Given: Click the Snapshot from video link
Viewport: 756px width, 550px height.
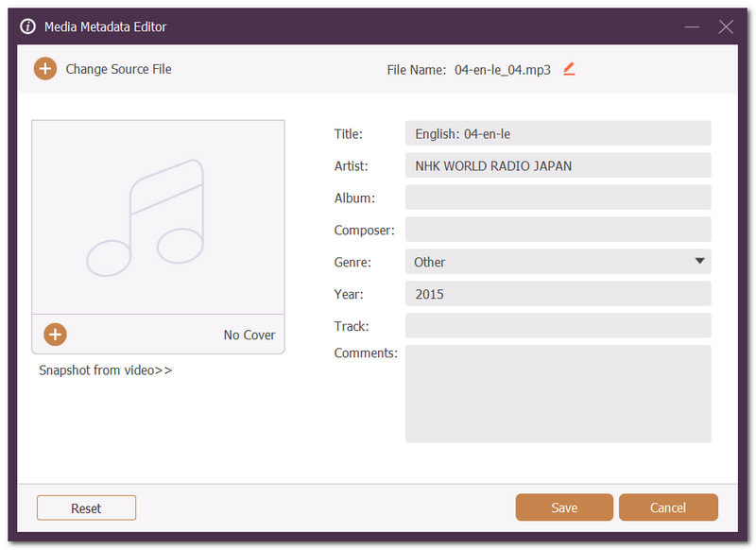Looking at the screenshot, I should coord(105,370).
